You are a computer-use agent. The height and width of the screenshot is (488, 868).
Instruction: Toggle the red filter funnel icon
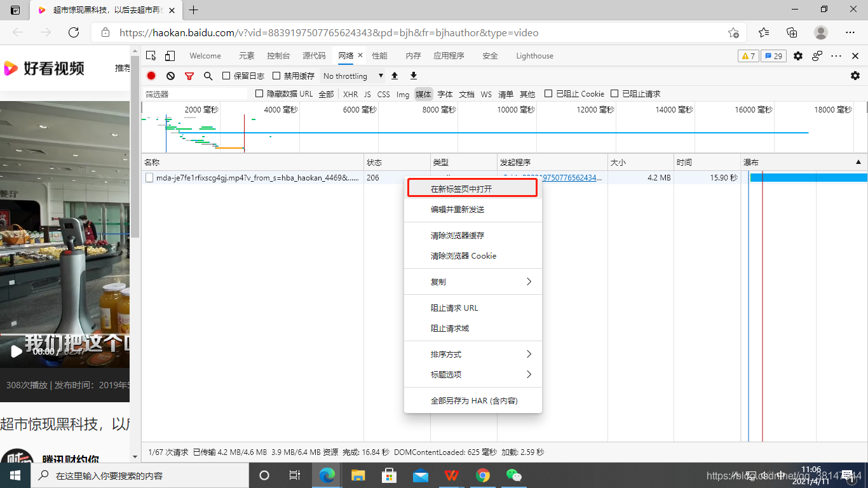click(189, 76)
